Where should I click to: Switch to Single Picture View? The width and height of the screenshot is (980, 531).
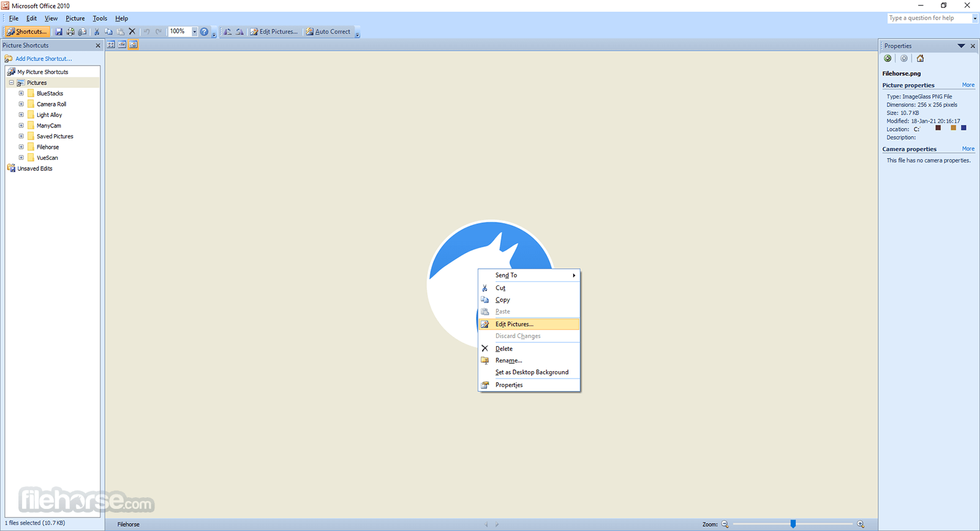click(x=134, y=45)
